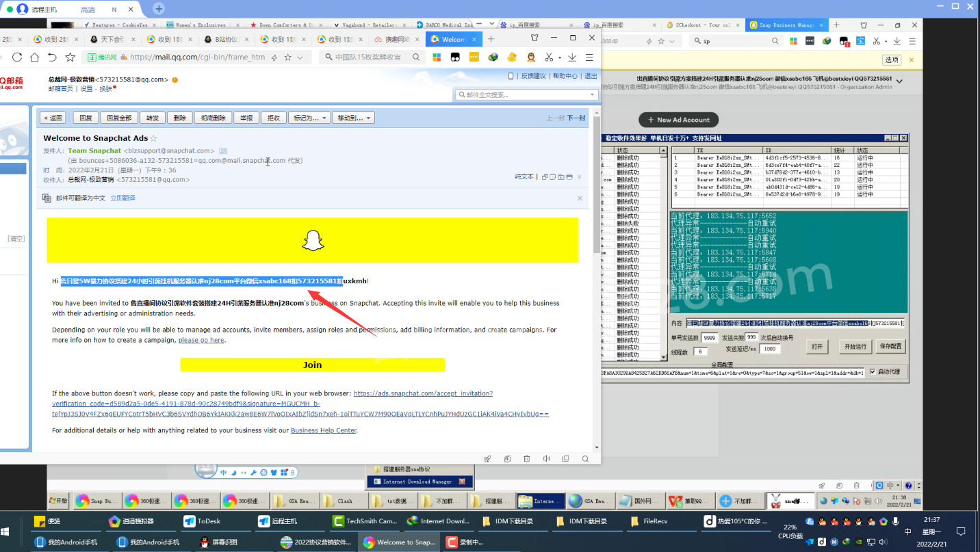Click the yellow Join button
The height and width of the screenshot is (552, 980).
click(x=313, y=365)
